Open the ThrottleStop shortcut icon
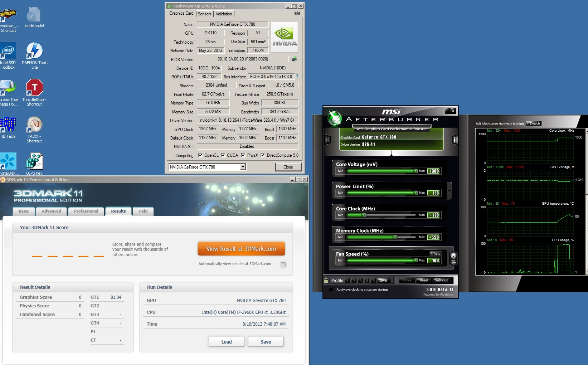The height and width of the screenshot is (365, 588). [x=34, y=92]
